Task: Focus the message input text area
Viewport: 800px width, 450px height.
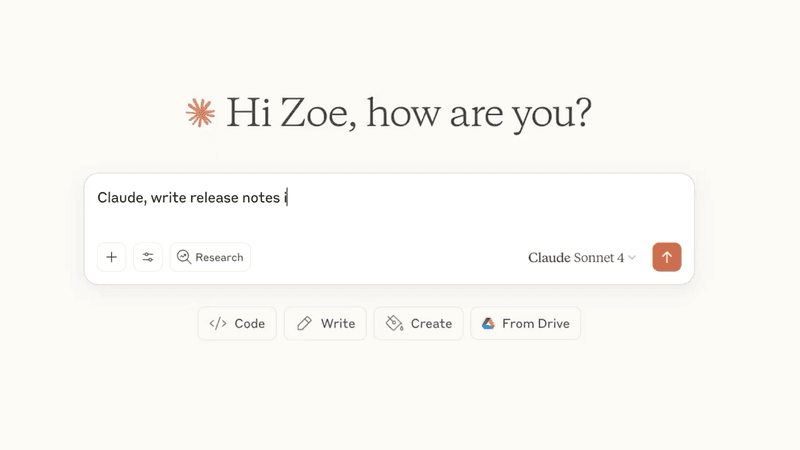Action: (x=389, y=209)
